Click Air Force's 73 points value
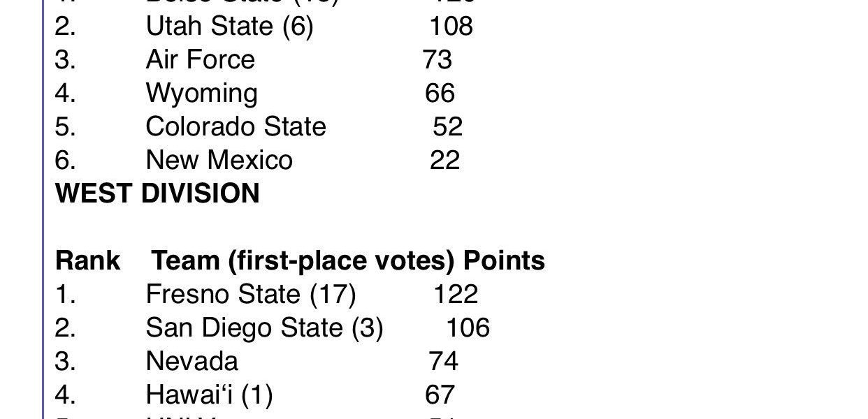868x419 pixels. [437, 60]
